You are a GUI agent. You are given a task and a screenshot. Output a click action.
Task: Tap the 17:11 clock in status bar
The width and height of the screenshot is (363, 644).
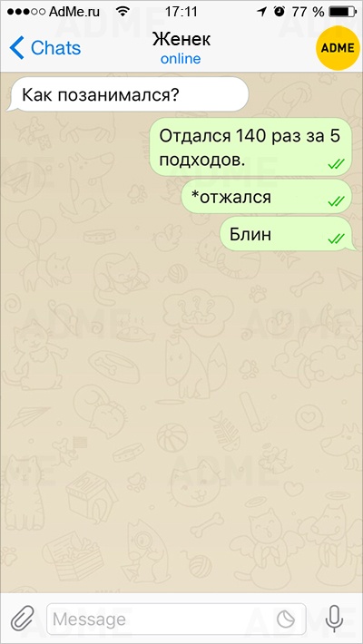click(181, 12)
